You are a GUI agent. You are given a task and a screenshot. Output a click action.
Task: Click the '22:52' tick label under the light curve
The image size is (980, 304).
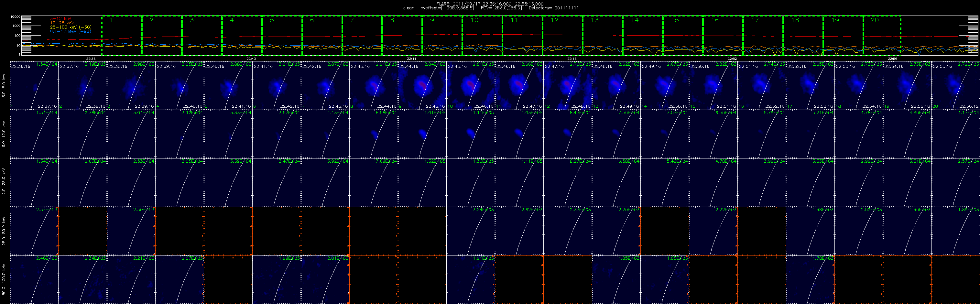(732, 59)
